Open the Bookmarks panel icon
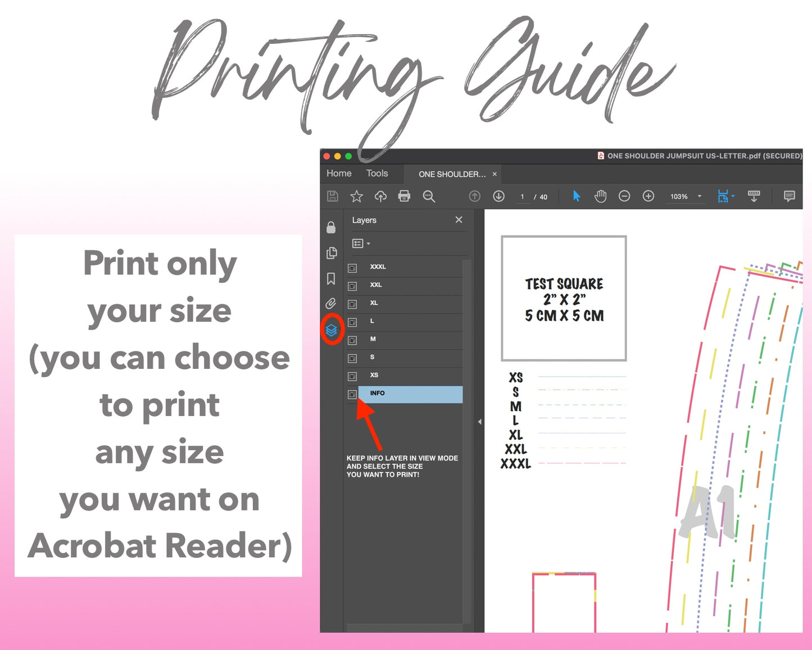Viewport: 812px width, 650px height. [x=331, y=278]
